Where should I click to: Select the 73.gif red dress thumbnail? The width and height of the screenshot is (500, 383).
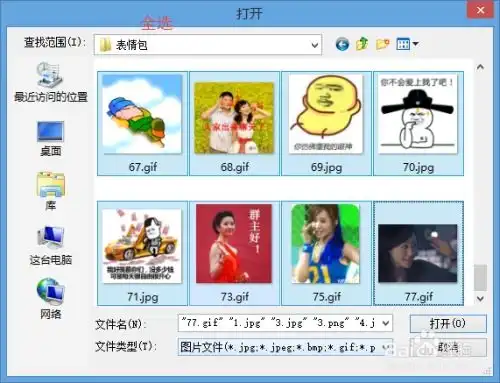pyautogui.click(x=234, y=244)
